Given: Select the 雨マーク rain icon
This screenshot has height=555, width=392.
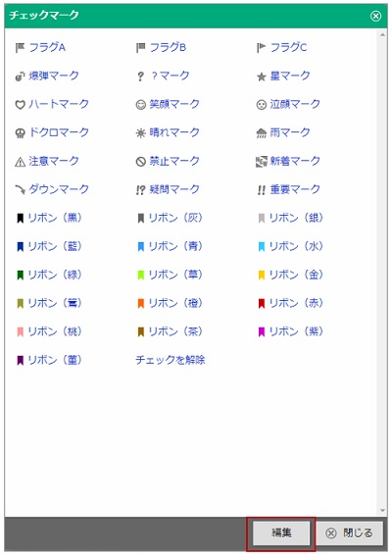Looking at the screenshot, I should pyautogui.click(x=261, y=132).
